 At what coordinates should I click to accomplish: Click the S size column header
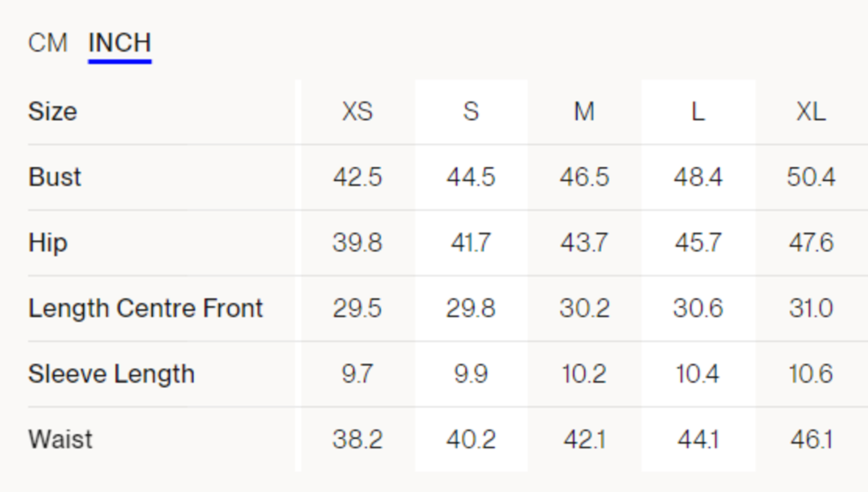[471, 111]
